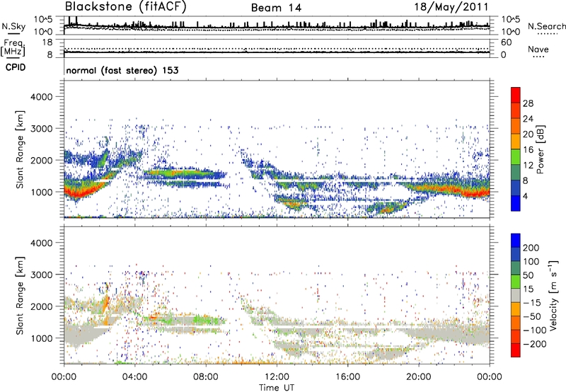Viewport: 566px width, 392px height.
Task: Click the "28" Power colorbar tick
Action: click(x=528, y=103)
